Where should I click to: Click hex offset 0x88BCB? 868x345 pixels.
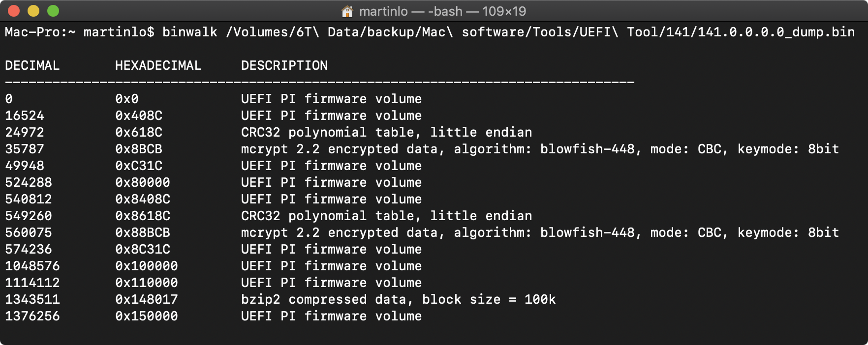143,232
